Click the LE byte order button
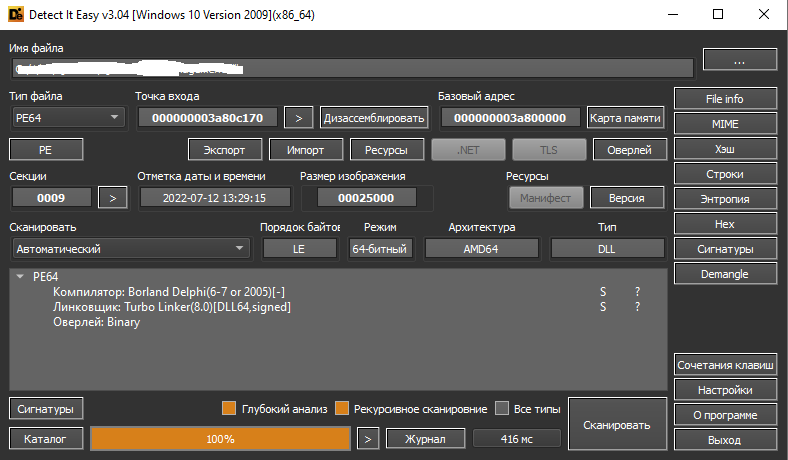The width and height of the screenshot is (788, 460). (x=300, y=249)
